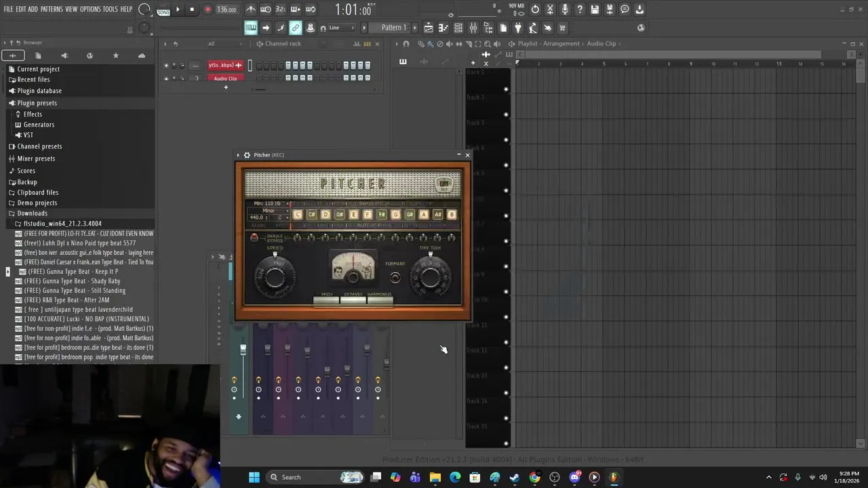Viewport: 868px width, 488px height.
Task: Click the yt5s..kbps channel button
Action: tap(225, 65)
